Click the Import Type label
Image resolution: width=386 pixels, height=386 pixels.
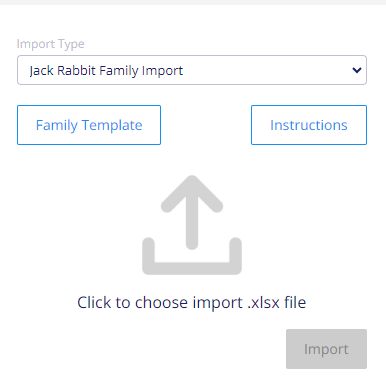click(x=50, y=44)
